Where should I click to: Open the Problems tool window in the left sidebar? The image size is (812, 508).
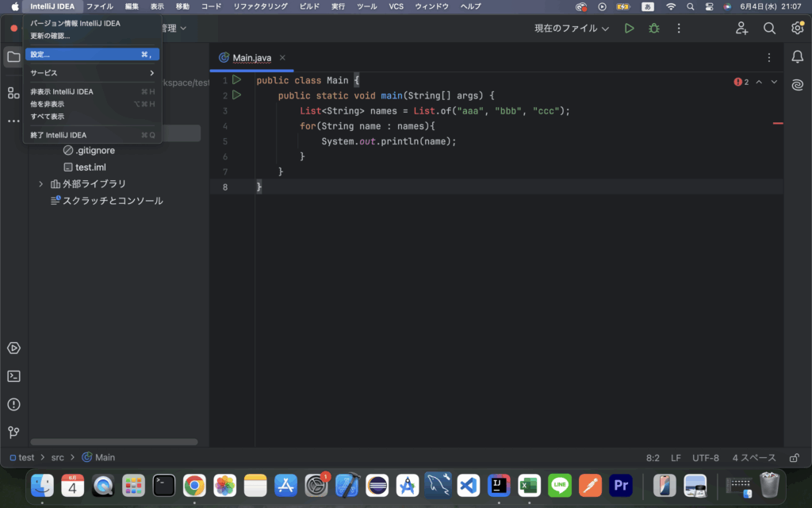[13, 405]
